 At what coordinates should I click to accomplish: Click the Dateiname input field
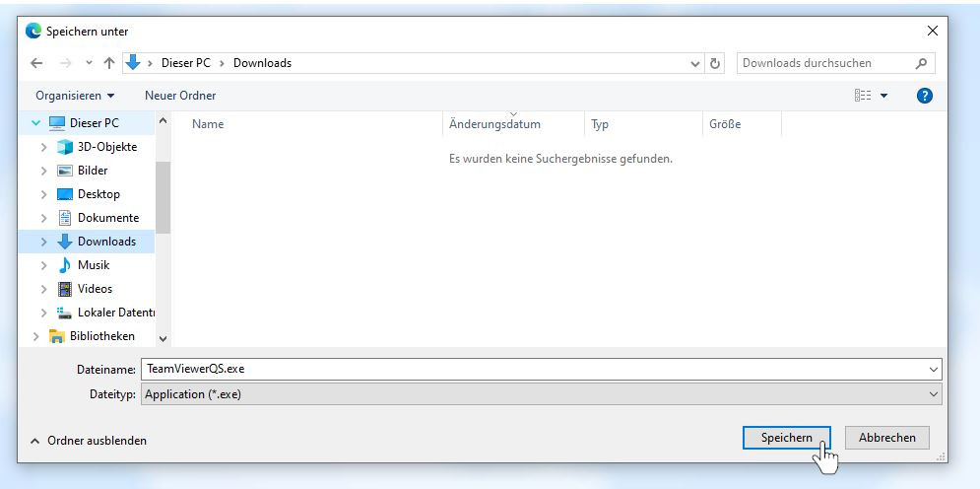(532, 369)
